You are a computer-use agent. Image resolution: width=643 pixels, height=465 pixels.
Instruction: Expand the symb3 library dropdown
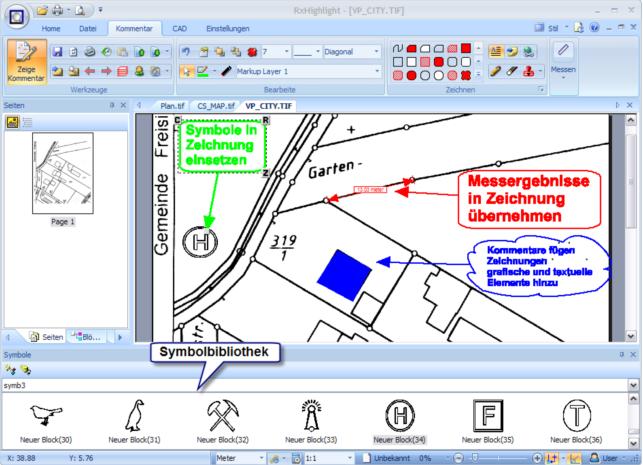(634, 384)
